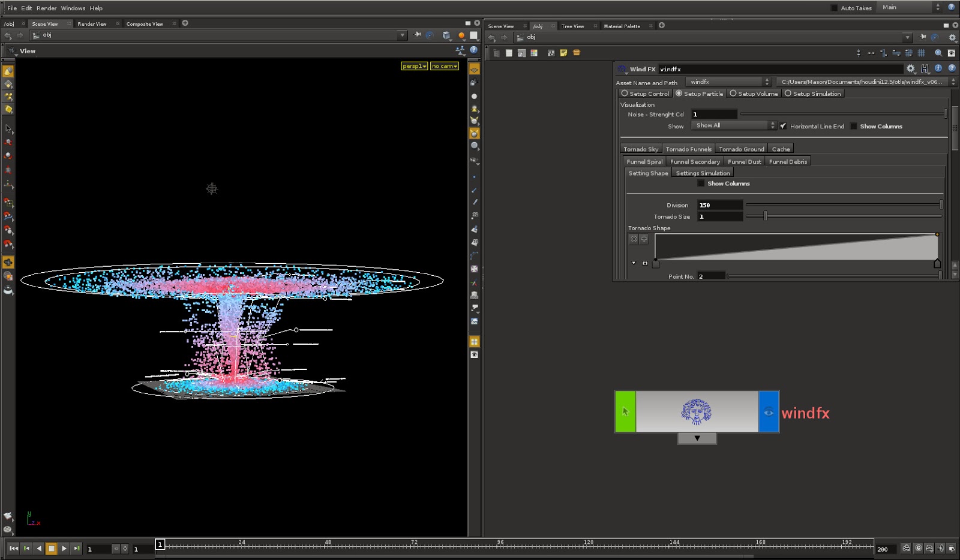This screenshot has height=560, width=960.
Task: Enable Show Columns in the Visualization section
Action: [853, 126]
